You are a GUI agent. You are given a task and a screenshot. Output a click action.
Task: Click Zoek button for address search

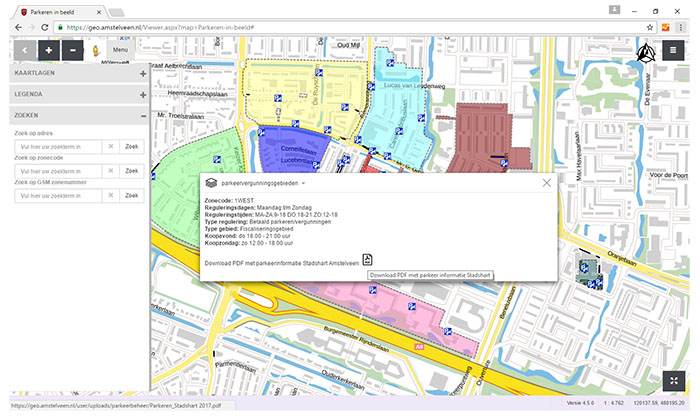point(132,146)
